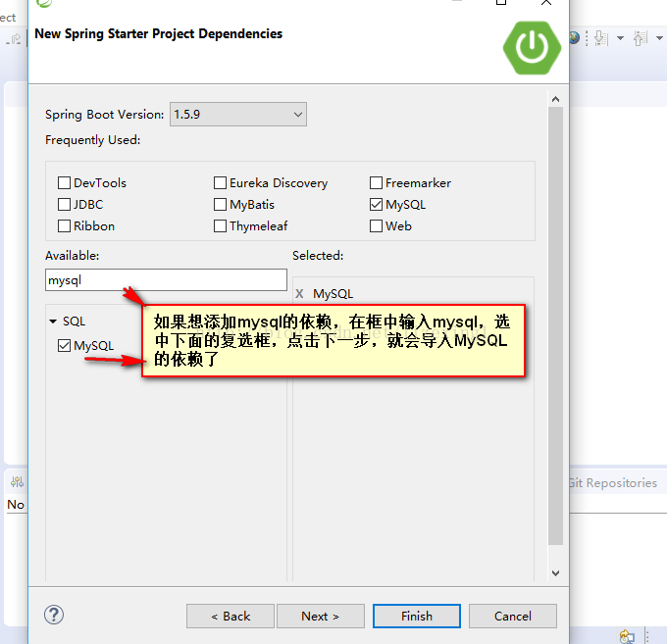Open Spring Boot Version dropdown
This screenshot has height=644, width=667.
[x=238, y=115]
